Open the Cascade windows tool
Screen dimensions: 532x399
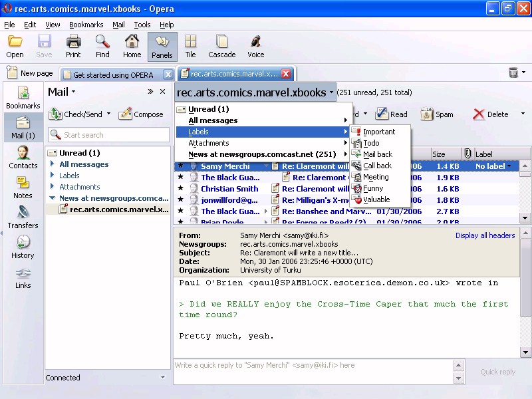coord(221,47)
